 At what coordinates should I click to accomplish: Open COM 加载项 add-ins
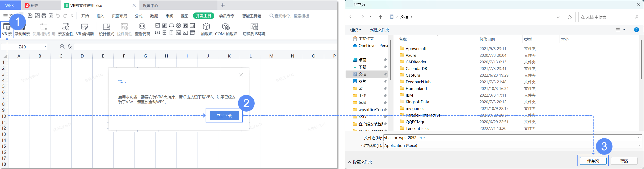[226, 29]
